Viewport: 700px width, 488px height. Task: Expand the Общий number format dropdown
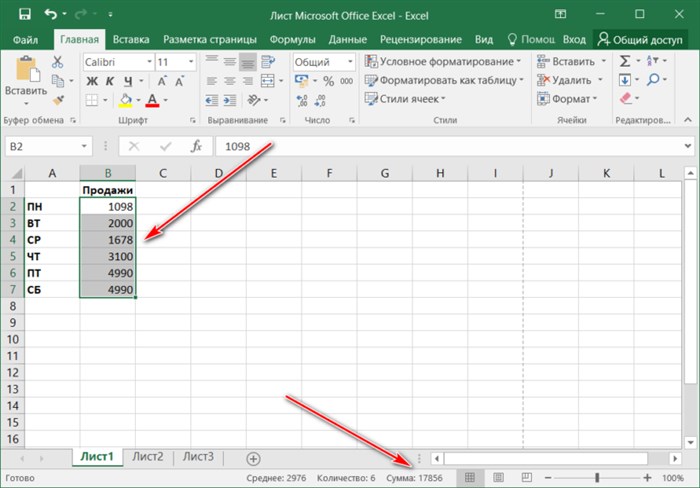pyautogui.click(x=350, y=62)
